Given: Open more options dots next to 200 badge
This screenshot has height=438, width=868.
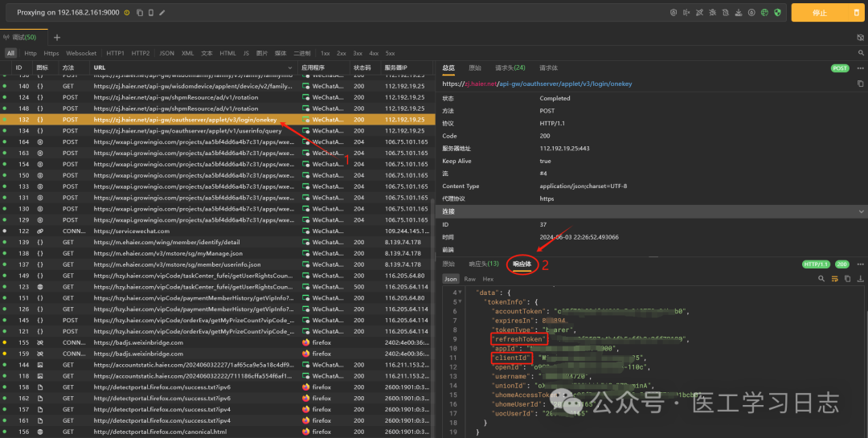Looking at the screenshot, I should point(860,264).
